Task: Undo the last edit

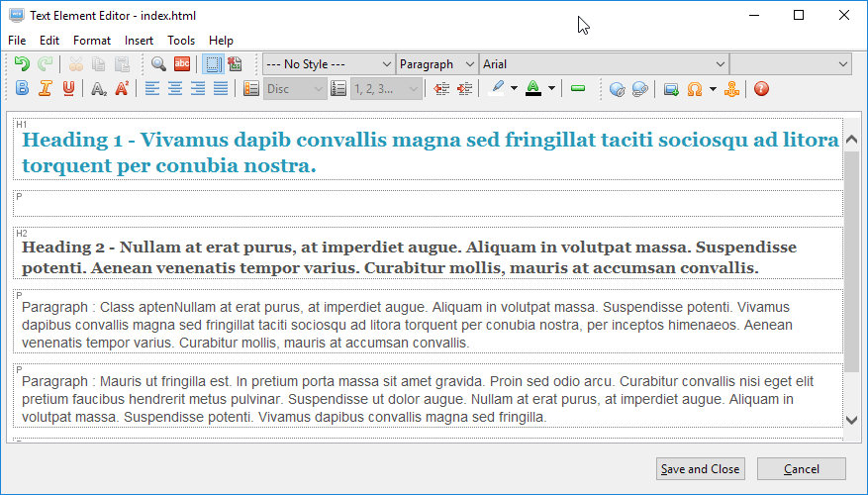Action: click(22, 64)
